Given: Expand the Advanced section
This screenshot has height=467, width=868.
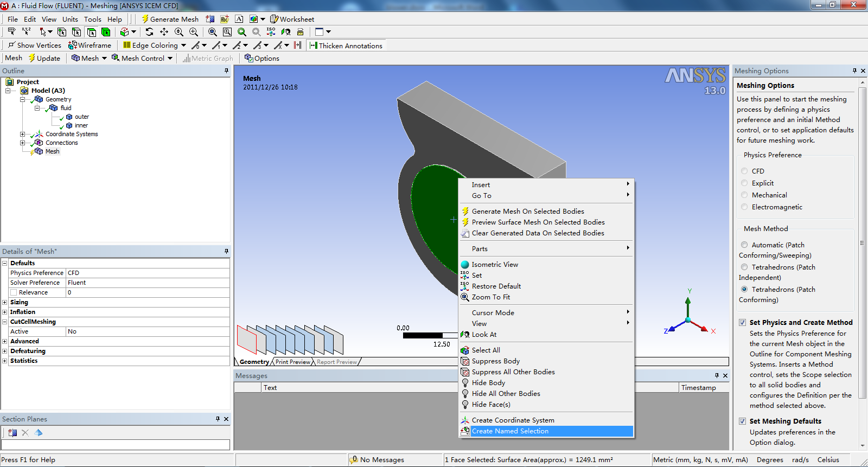Looking at the screenshot, I should (5, 341).
